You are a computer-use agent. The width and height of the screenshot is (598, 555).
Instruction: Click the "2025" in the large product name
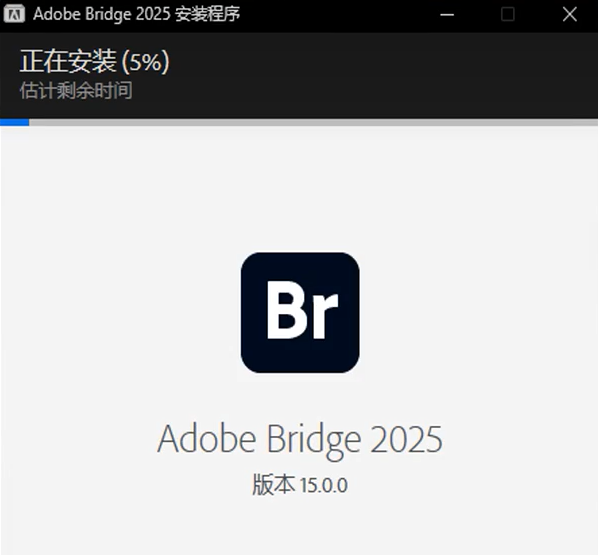(x=407, y=439)
